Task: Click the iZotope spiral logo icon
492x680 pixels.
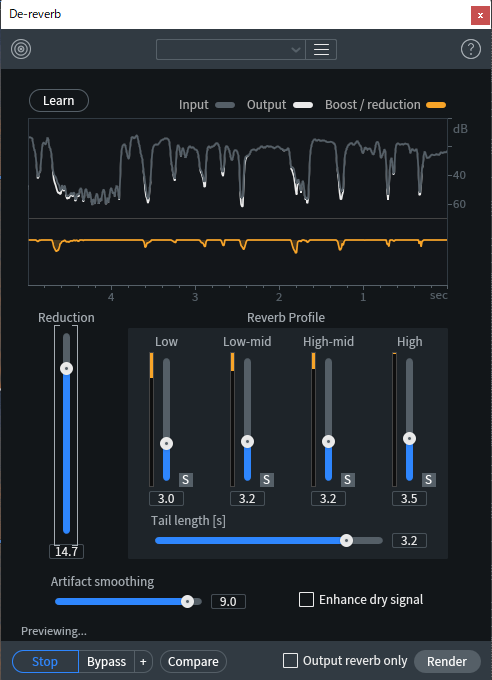Action: click(21, 49)
